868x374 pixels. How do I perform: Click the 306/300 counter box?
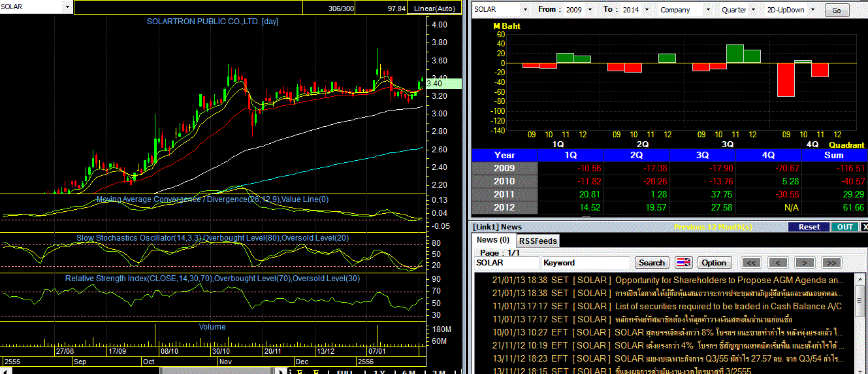point(330,8)
